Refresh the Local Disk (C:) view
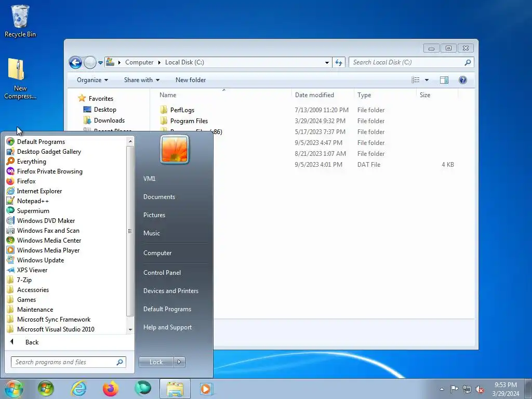The width and height of the screenshot is (532, 399). pyautogui.click(x=339, y=62)
